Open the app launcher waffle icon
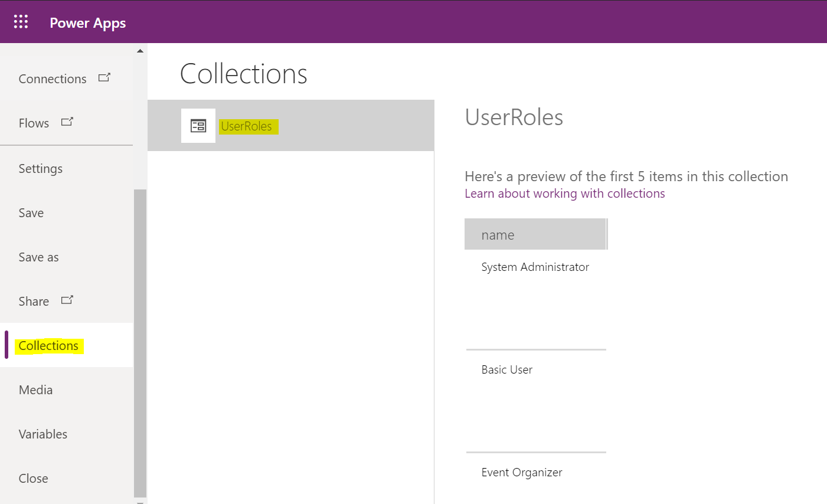 (x=21, y=22)
